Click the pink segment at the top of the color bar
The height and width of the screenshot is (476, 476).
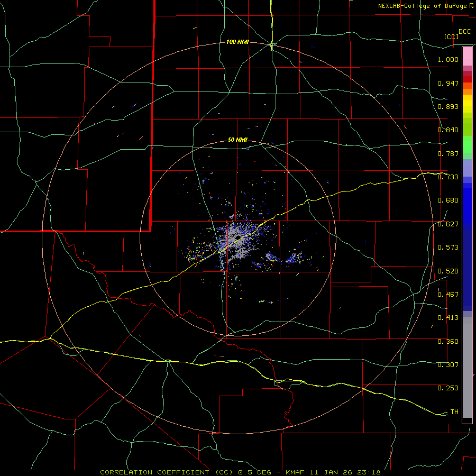tap(467, 57)
